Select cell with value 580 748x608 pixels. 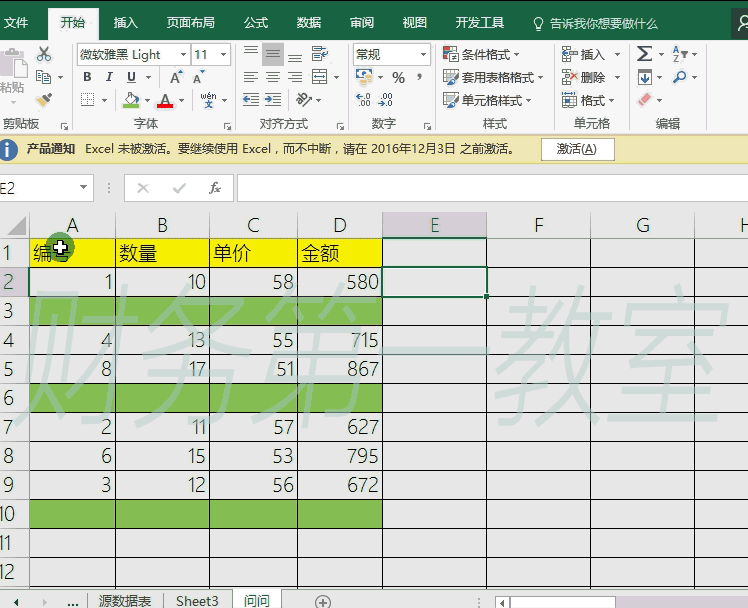tap(340, 282)
